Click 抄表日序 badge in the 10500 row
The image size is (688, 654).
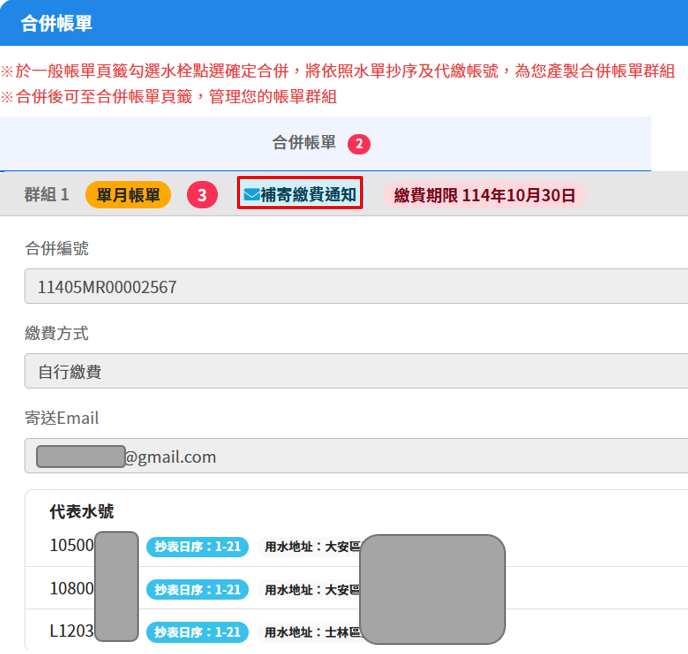(196, 547)
